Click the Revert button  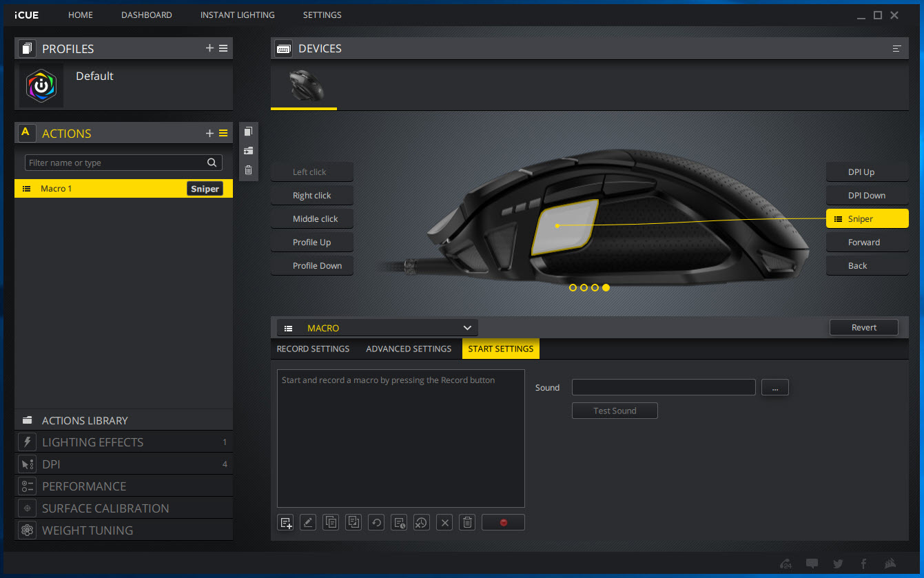pyautogui.click(x=864, y=327)
